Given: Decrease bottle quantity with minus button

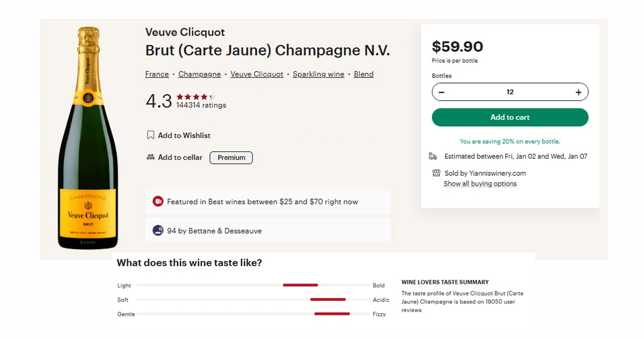Looking at the screenshot, I should coord(441,92).
